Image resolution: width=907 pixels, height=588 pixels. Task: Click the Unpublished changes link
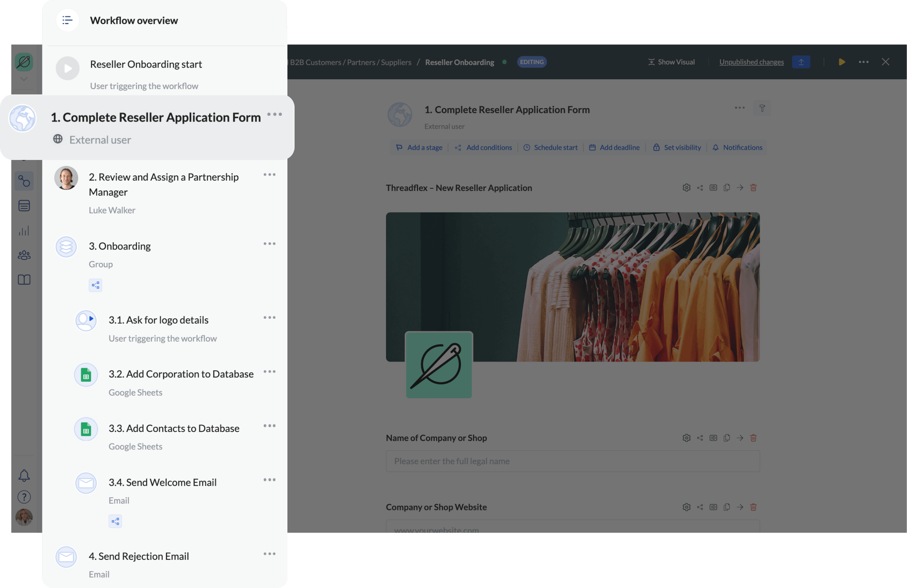tap(751, 62)
